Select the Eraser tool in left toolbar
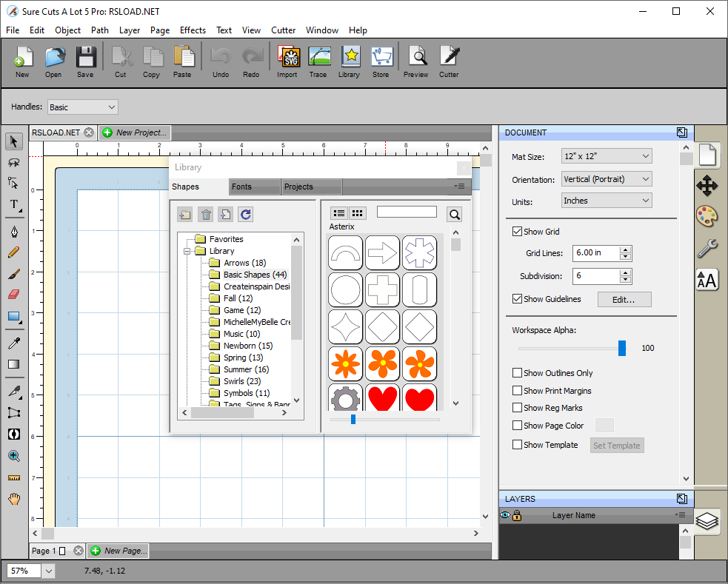 [x=13, y=294]
